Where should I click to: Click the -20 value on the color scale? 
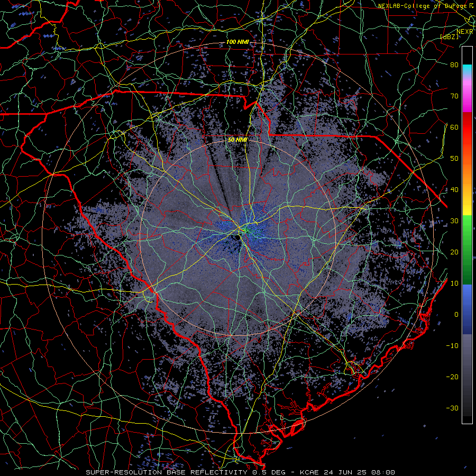(x=452, y=377)
